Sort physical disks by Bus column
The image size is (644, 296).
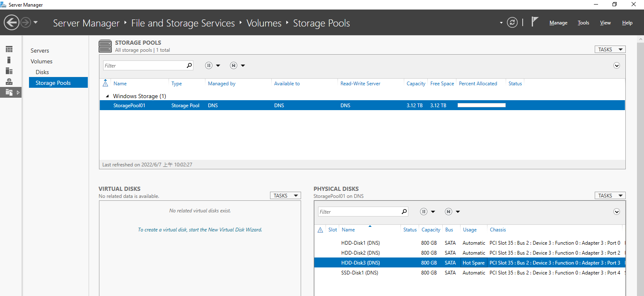click(449, 230)
